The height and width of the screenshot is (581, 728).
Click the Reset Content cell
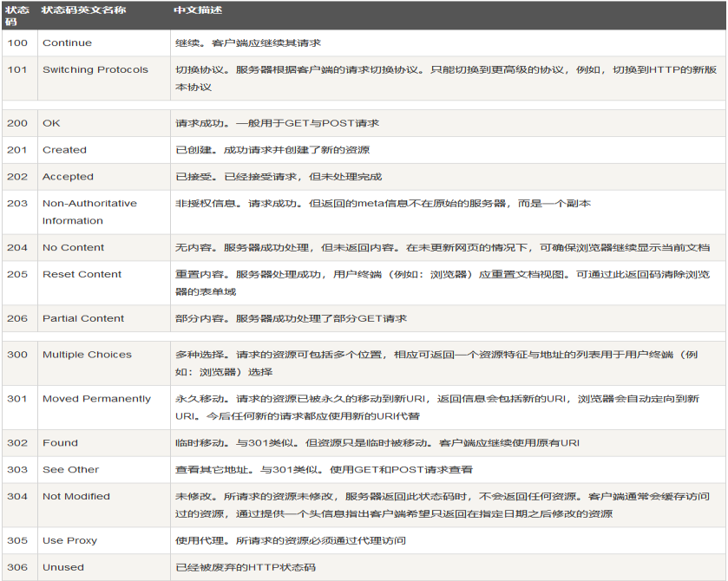[103, 283]
